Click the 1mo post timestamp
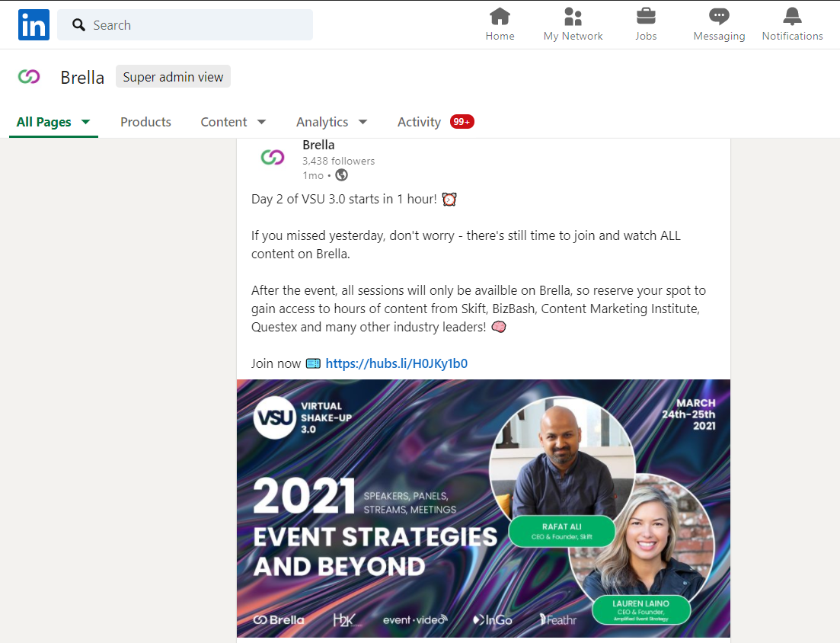840x643 pixels. (313, 176)
